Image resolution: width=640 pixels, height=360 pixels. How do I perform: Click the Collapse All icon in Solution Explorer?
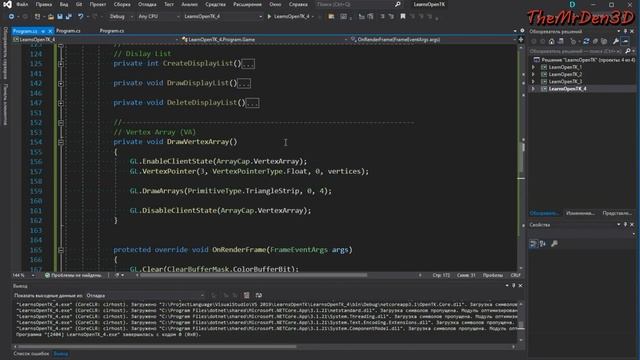(x=595, y=41)
